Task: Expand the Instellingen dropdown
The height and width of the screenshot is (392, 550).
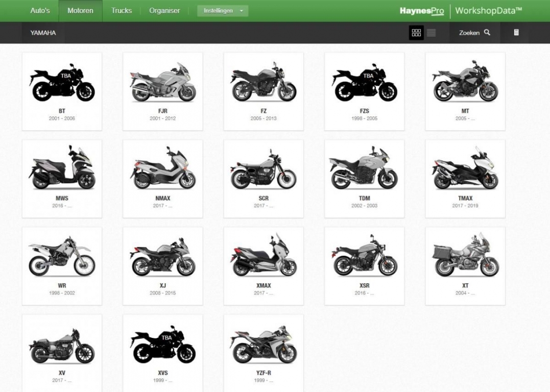Action: [223, 11]
